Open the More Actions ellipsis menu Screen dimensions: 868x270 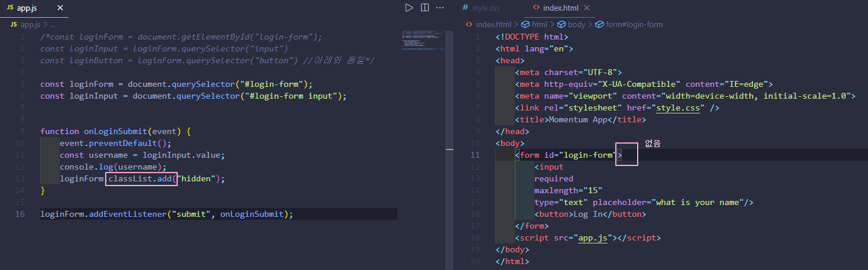[440, 8]
